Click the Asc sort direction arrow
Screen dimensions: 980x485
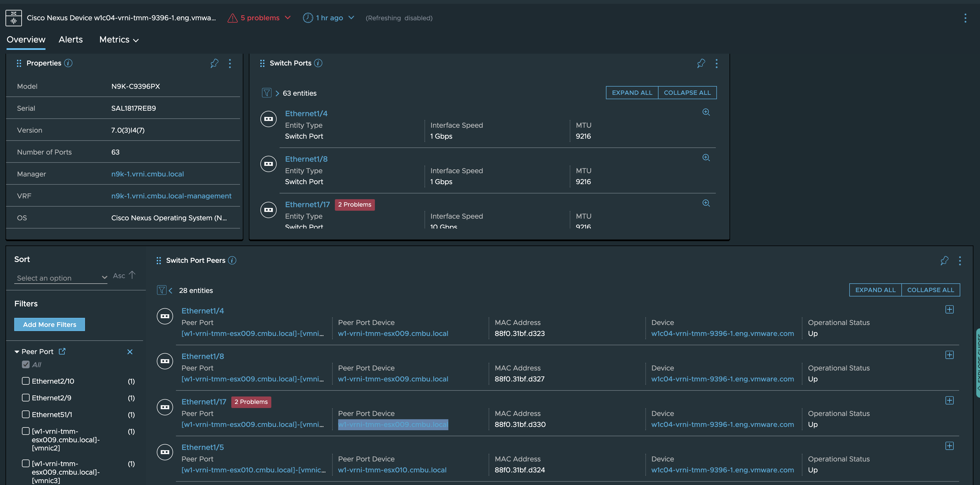pyautogui.click(x=132, y=275)
